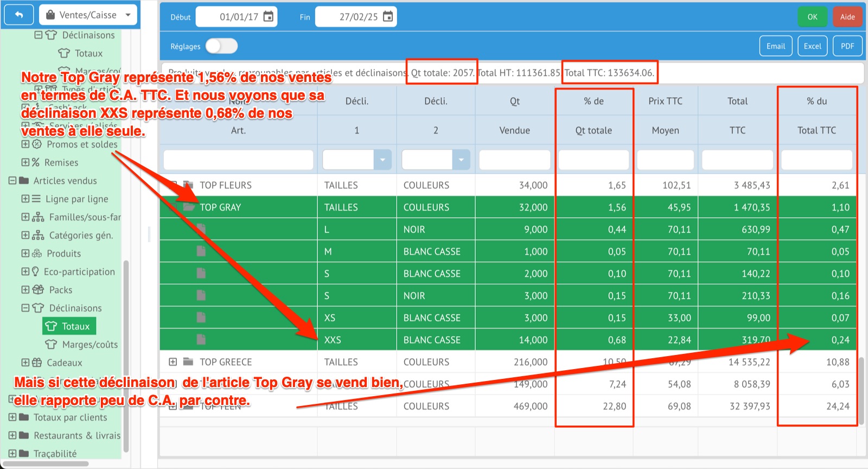Screen dimensions: 868x469
Task: Open the Ventes/Caisse dropdown
Action: [89, 15]
